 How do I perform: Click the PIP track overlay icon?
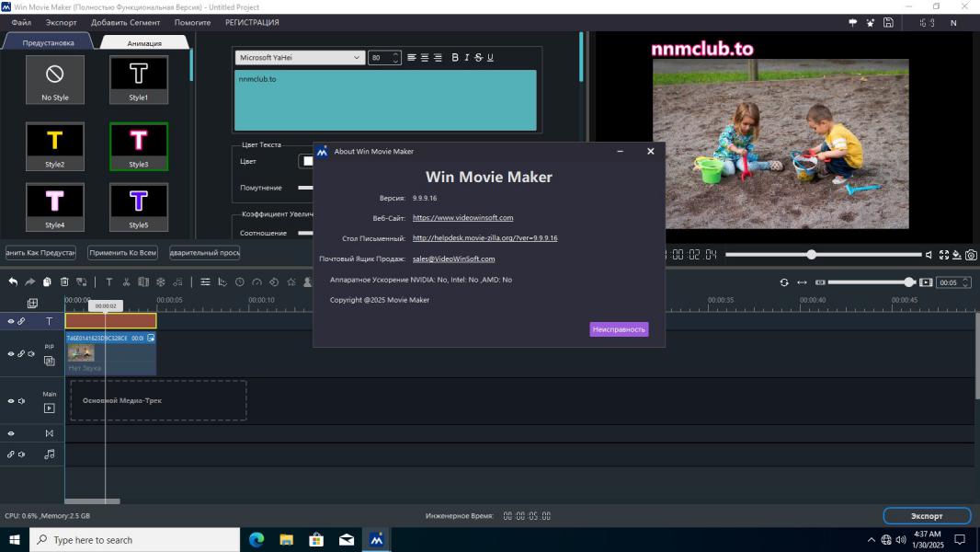pyautogui.click(x=50, y=361)
